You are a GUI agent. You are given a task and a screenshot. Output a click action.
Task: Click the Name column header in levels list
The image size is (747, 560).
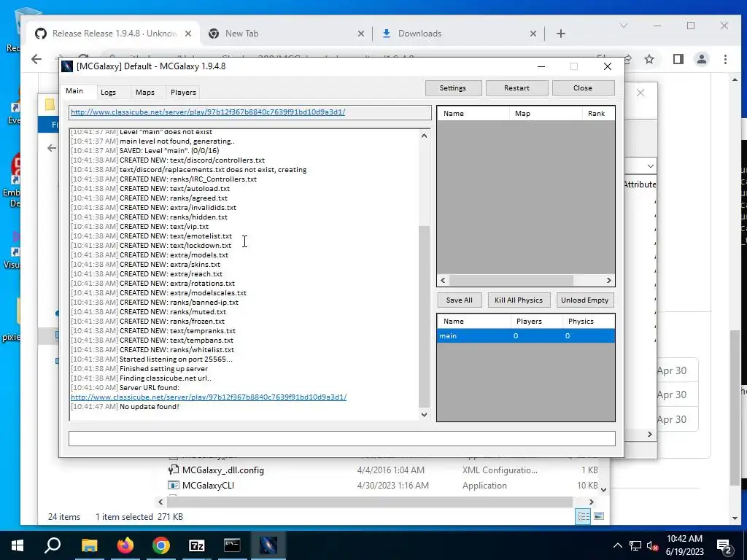(x=474, y=322)
